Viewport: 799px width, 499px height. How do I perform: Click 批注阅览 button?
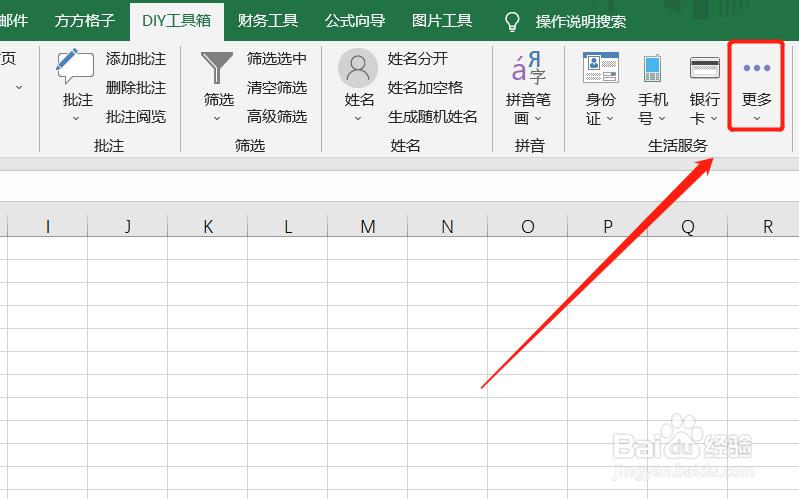coord(136,117)
